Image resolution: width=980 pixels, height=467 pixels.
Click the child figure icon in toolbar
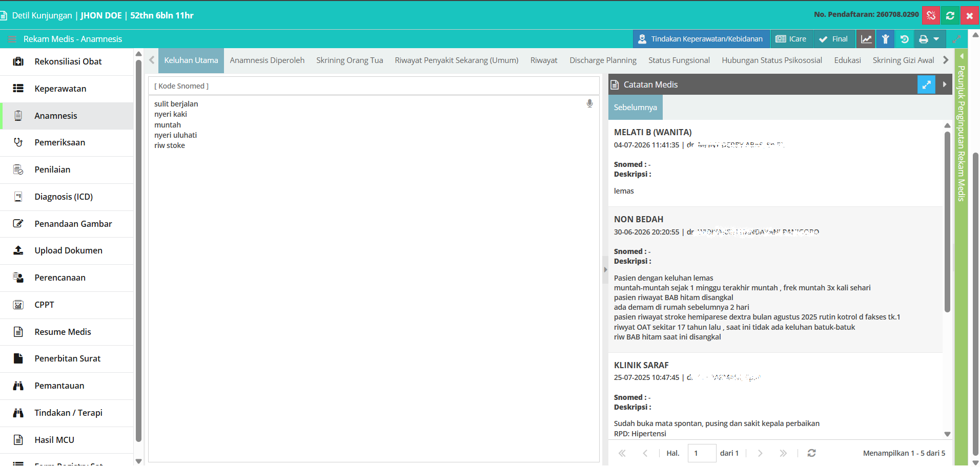click(x=885, y=39)
